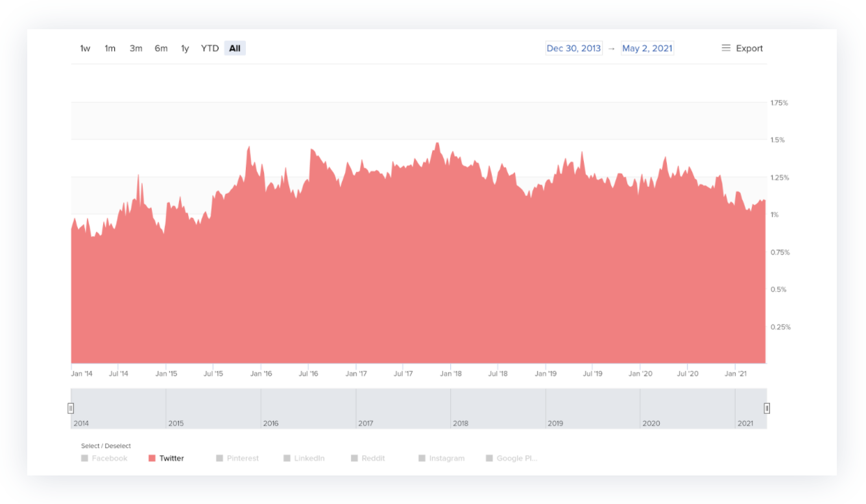The width and height of the screenshot is (866, 504).
Task: Enable the Pinterest series in legend
Action: point(237,458)
